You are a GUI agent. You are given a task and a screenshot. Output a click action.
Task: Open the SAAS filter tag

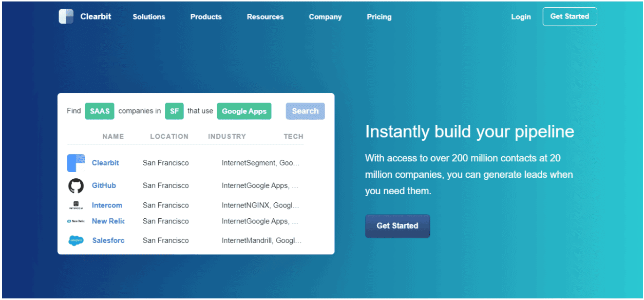100,111
